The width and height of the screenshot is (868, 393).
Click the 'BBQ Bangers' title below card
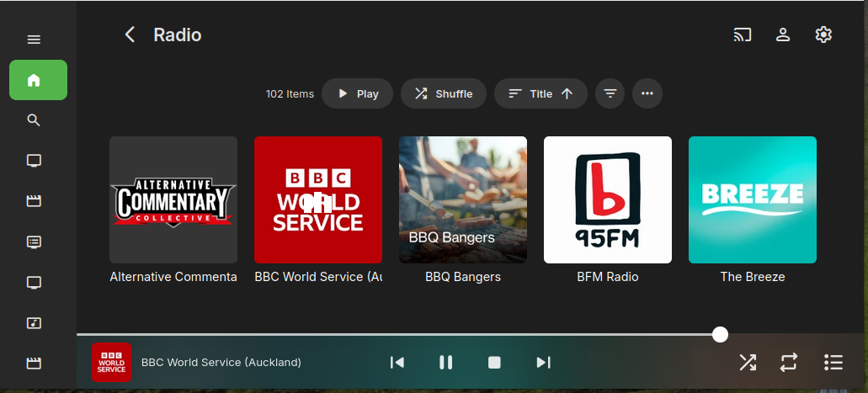(463, 277)
